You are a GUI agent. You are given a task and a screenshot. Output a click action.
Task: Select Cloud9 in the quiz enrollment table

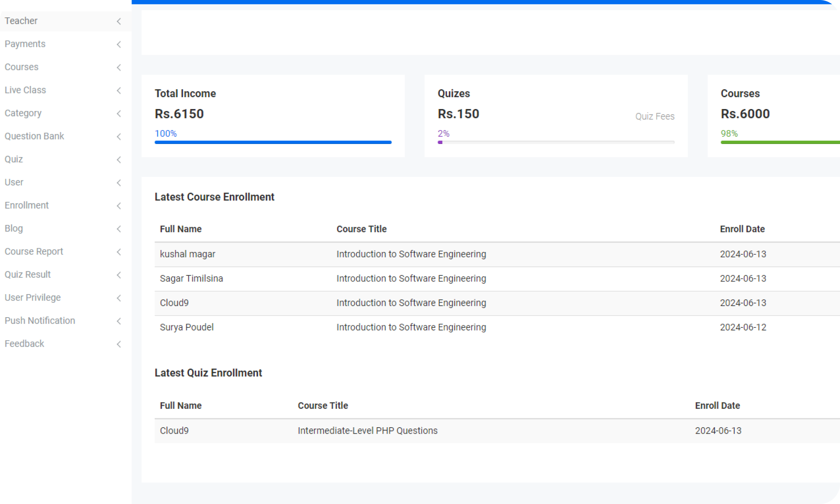point(174,431)
